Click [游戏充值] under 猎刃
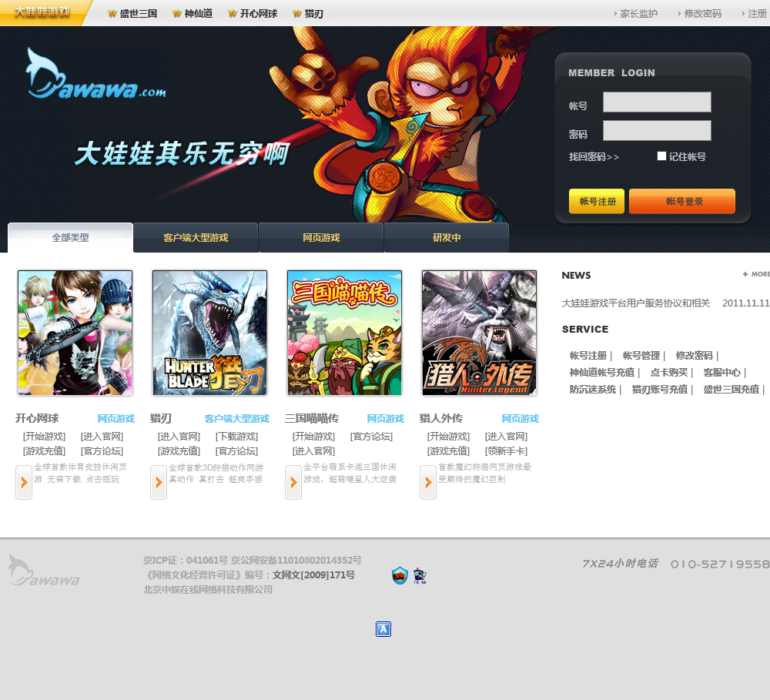 (x=179, y=451)
